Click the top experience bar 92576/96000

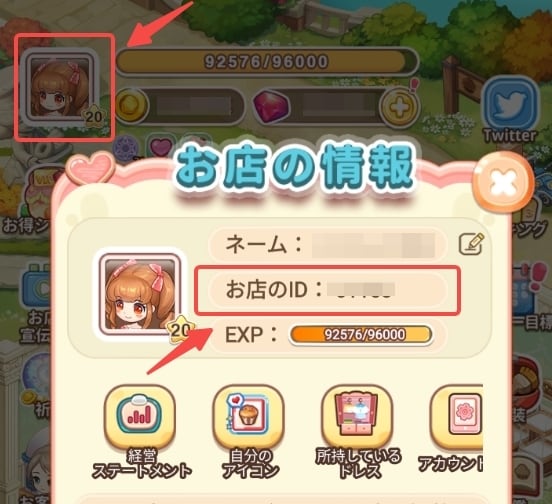267,62
